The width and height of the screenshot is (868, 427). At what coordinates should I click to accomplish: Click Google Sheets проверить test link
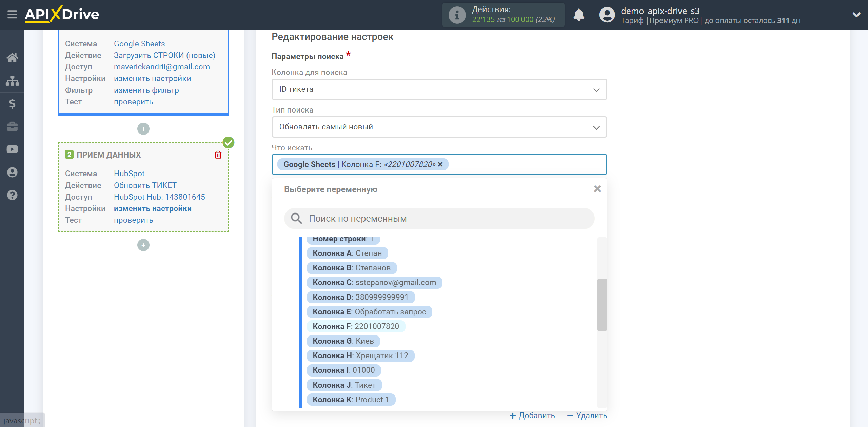pos(133,102)
